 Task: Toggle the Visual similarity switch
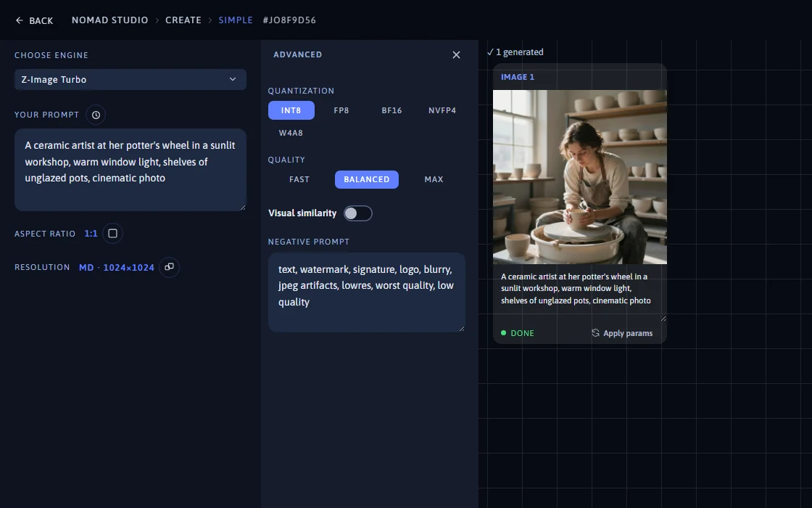pyautogui.click(x=358, y=213)
